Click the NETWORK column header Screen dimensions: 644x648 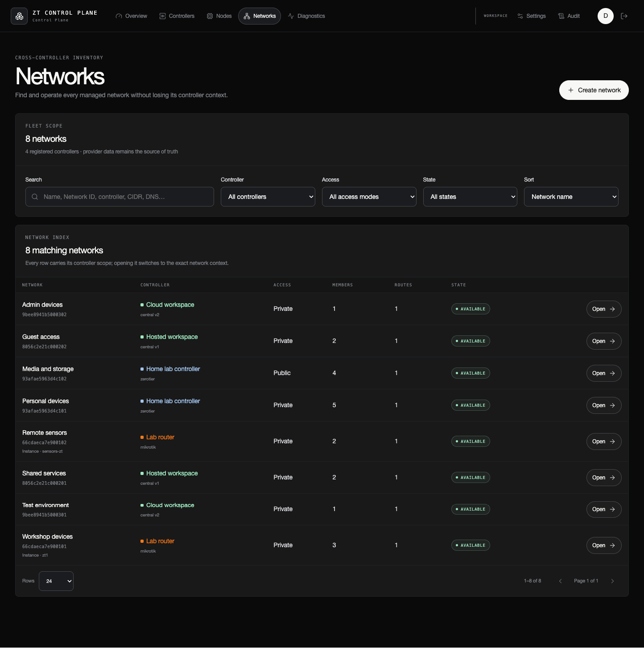click(x=33, y=285)
